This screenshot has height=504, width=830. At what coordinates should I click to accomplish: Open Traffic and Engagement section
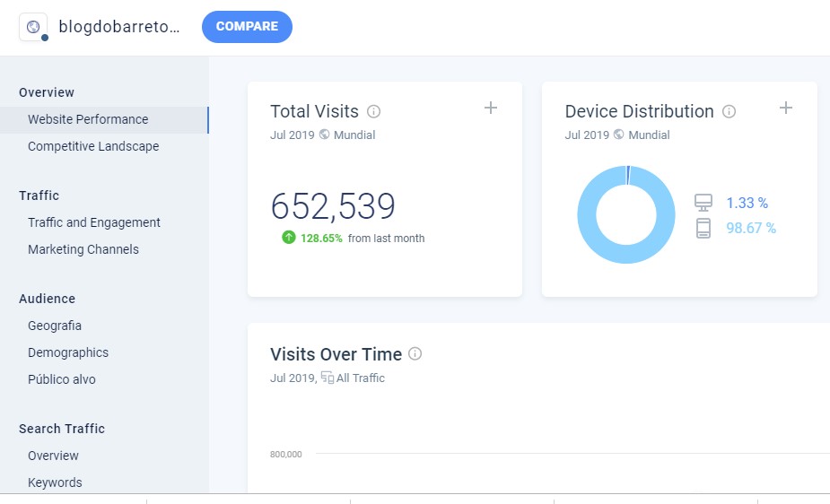(x=94, y=222)
